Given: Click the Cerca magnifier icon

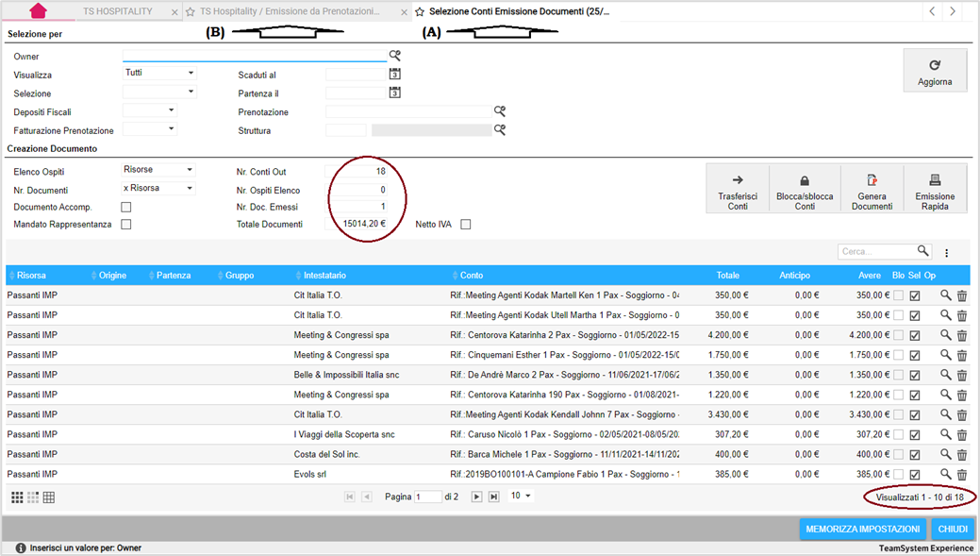Looking at the screenshot, I should click(x=922, y=251).
